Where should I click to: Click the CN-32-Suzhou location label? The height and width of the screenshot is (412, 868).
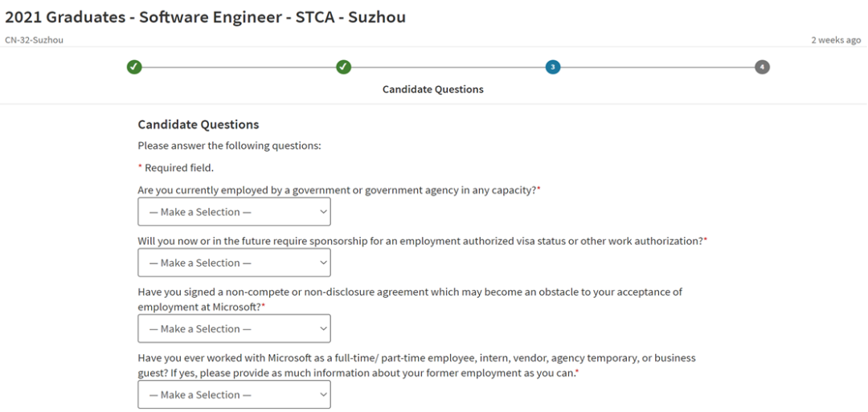coord(34,40)
